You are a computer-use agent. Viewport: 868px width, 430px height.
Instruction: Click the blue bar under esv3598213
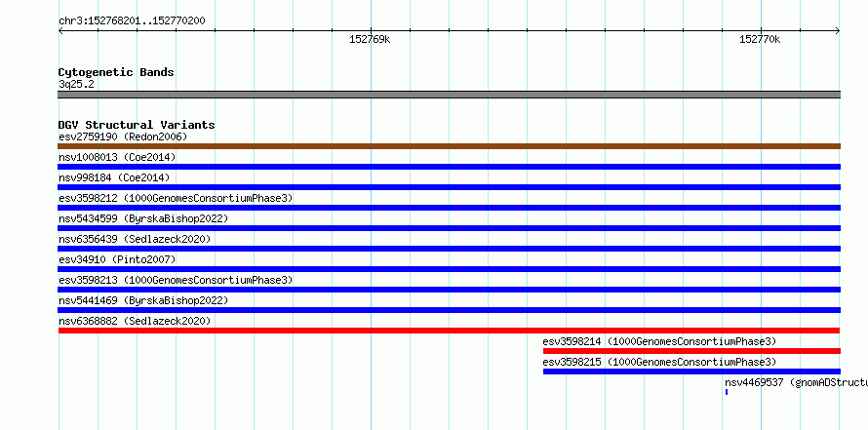(x=449, y=290)
